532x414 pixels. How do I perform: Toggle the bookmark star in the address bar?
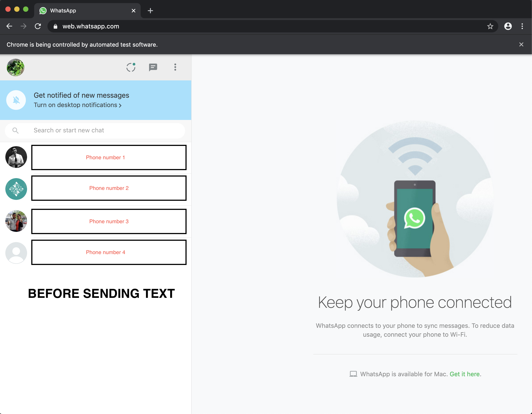point(490,26)
